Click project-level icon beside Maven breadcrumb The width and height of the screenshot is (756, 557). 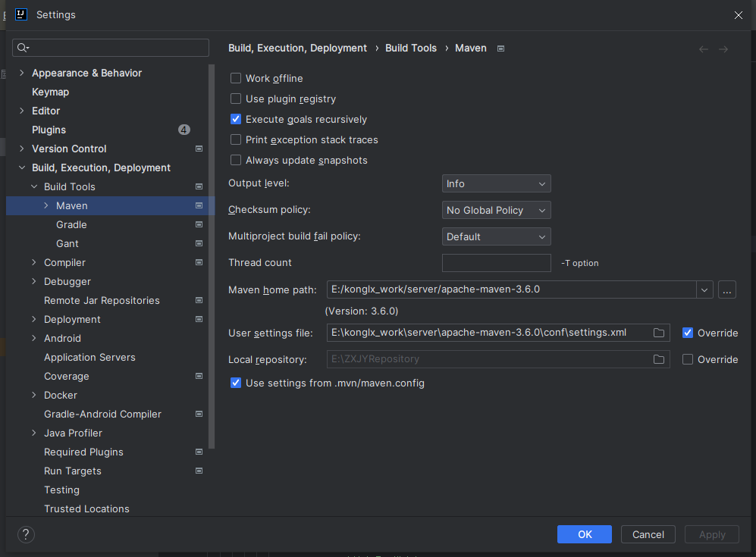point(500,49)
